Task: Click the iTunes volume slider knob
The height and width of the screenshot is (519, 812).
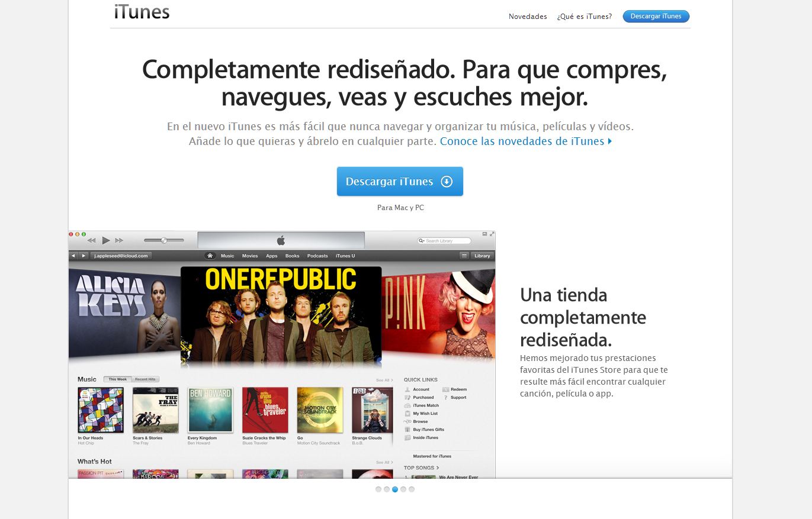Action: coord(164,240)
